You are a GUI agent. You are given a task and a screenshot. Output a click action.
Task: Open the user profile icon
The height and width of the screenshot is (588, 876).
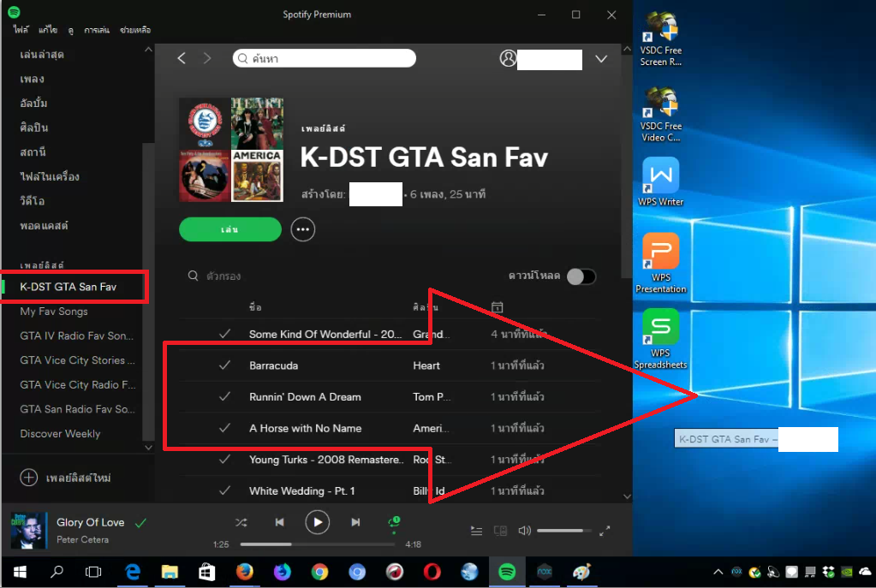508,58
